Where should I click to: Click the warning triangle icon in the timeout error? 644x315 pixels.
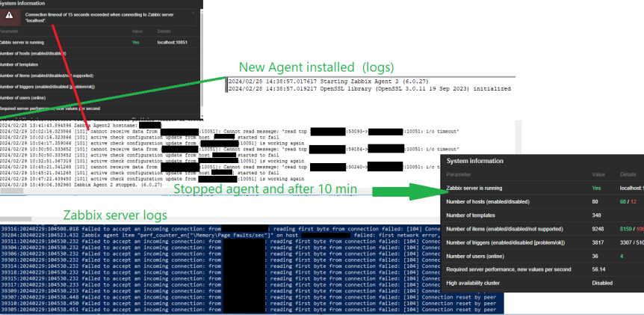pyautogui.click(x=9, y=16)
